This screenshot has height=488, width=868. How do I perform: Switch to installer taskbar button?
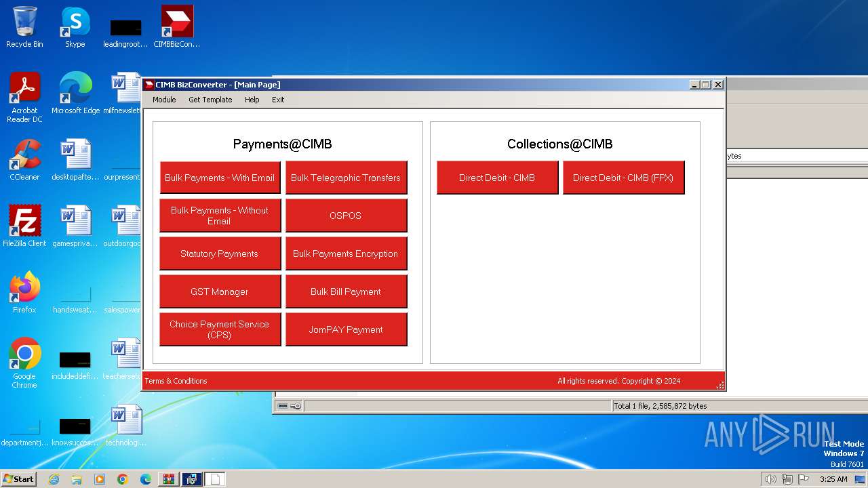(192, 479)
